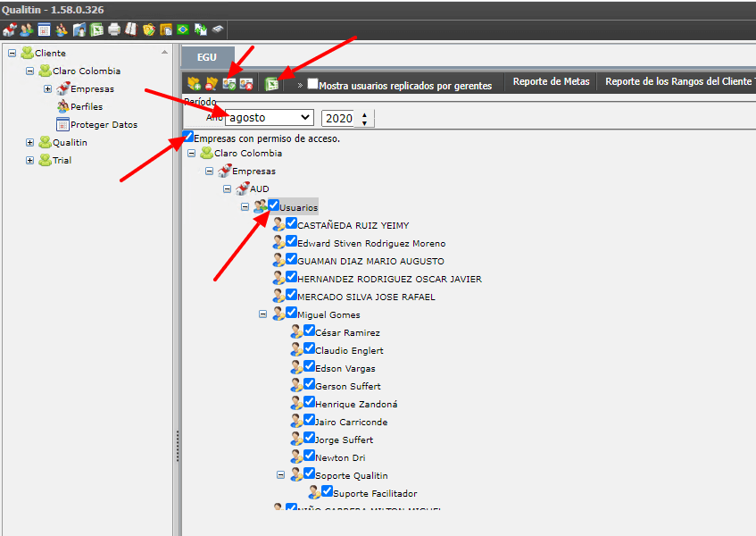Screen dimensions: 756x536
Task: Open the folder-with-person toolbar icon
Action: click(79, 29)
